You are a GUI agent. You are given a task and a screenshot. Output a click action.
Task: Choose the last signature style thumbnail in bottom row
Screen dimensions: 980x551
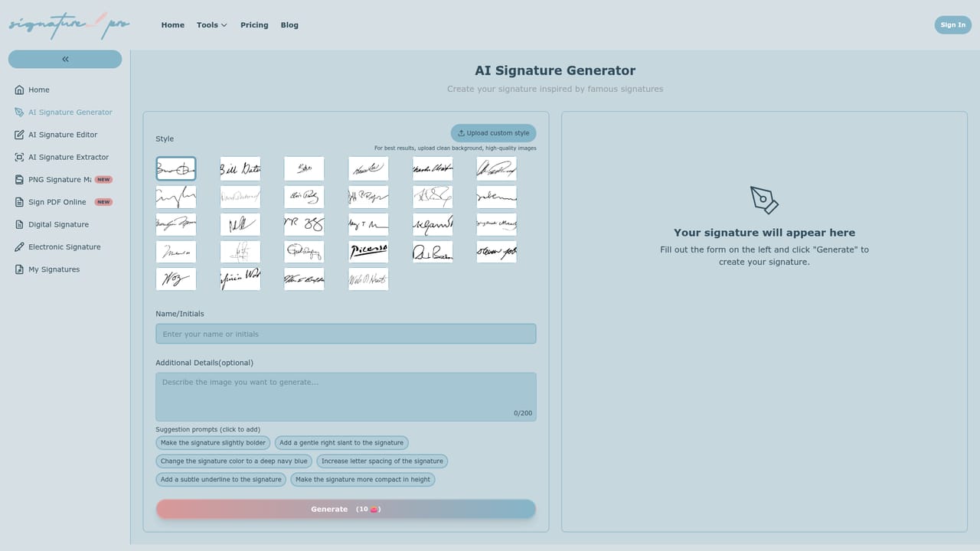tap(368, 279)
